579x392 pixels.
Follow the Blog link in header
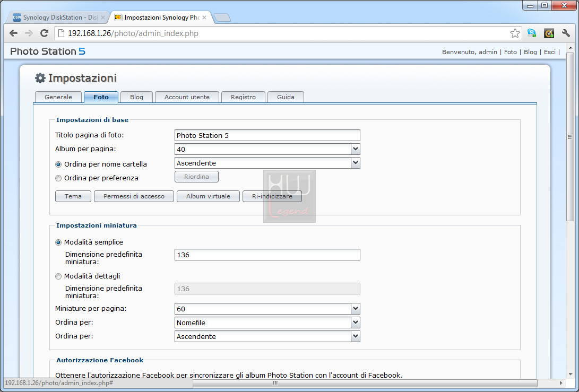click(x=530, y=52)
